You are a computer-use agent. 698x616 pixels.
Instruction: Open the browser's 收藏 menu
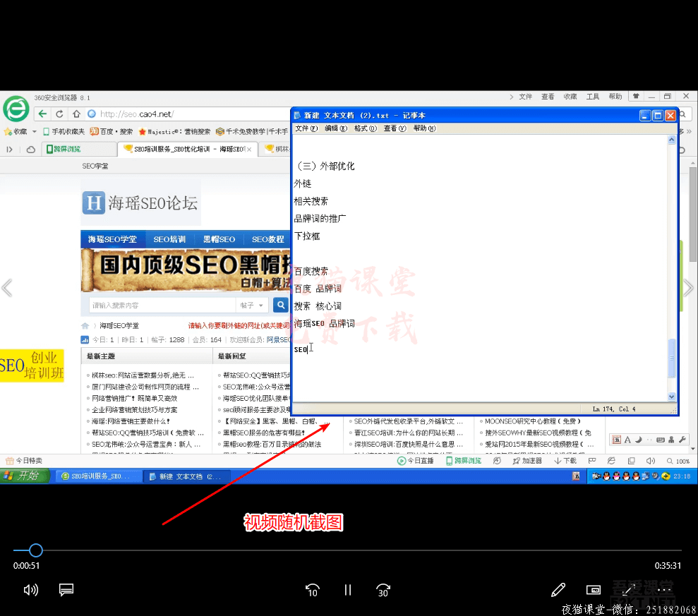click(570, 97)
